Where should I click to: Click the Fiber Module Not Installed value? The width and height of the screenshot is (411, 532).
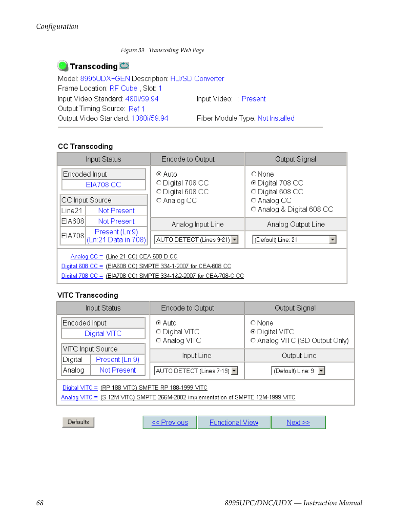click(x=276, y=118)
